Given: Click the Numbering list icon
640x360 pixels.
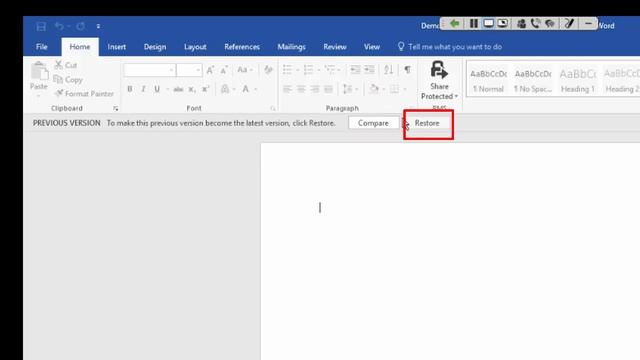Looking at the screenshot, I should coord(309,70).
